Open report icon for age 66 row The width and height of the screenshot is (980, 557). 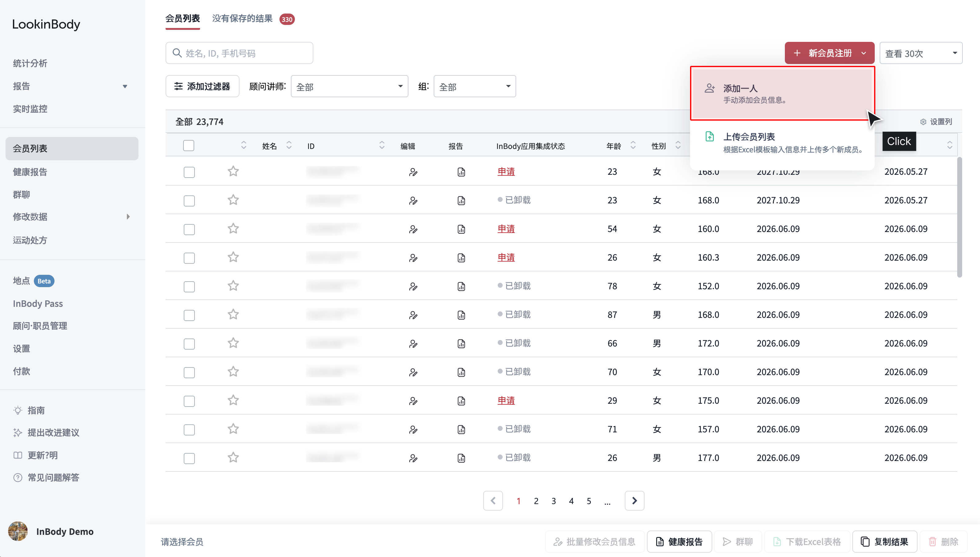tap(461, 343)
